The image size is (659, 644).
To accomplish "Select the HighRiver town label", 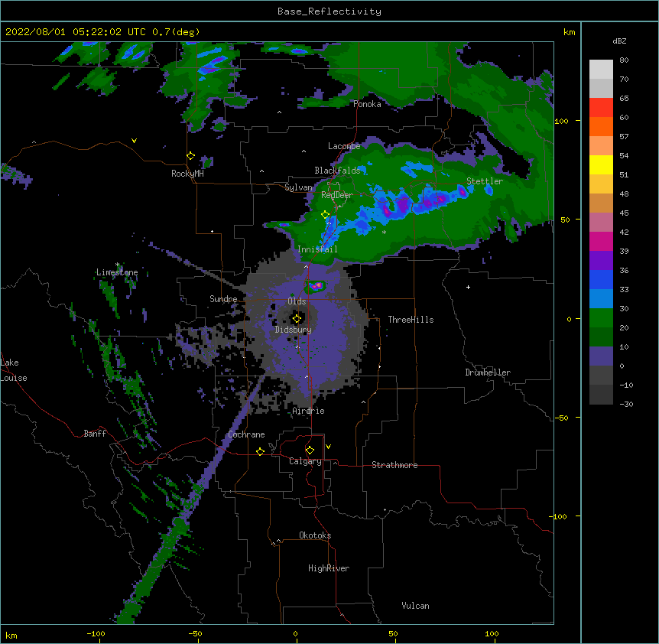I will click(329, 568).
